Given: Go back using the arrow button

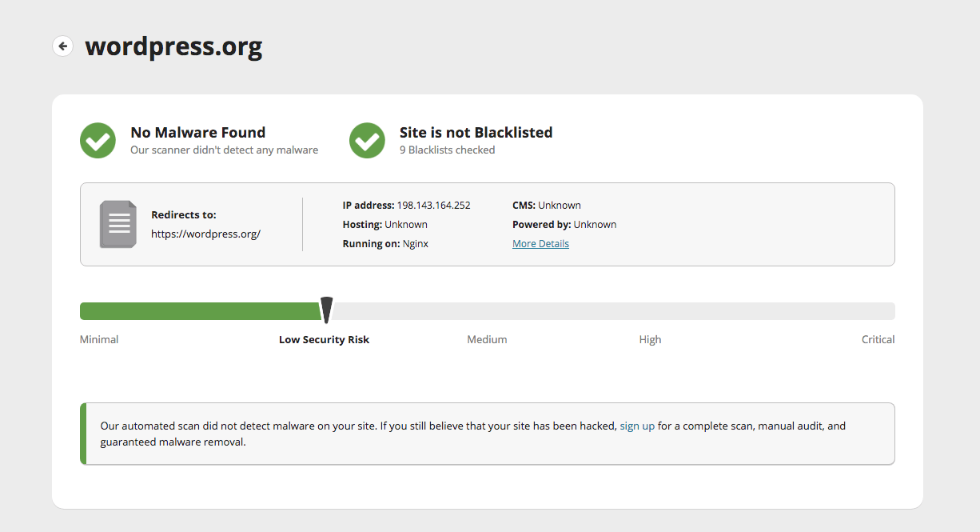Looking at the screenshot, I should tap(62, 46).
